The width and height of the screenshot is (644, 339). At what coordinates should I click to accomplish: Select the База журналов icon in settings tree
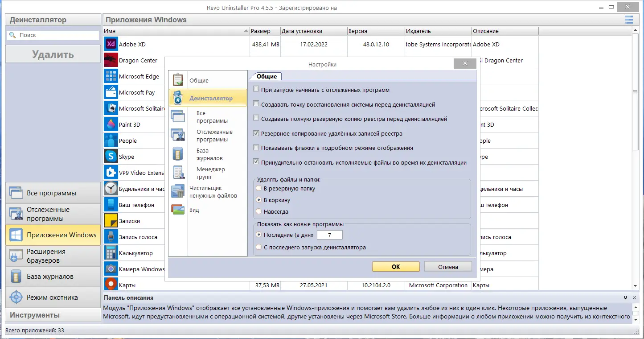(x=178, y=154)
